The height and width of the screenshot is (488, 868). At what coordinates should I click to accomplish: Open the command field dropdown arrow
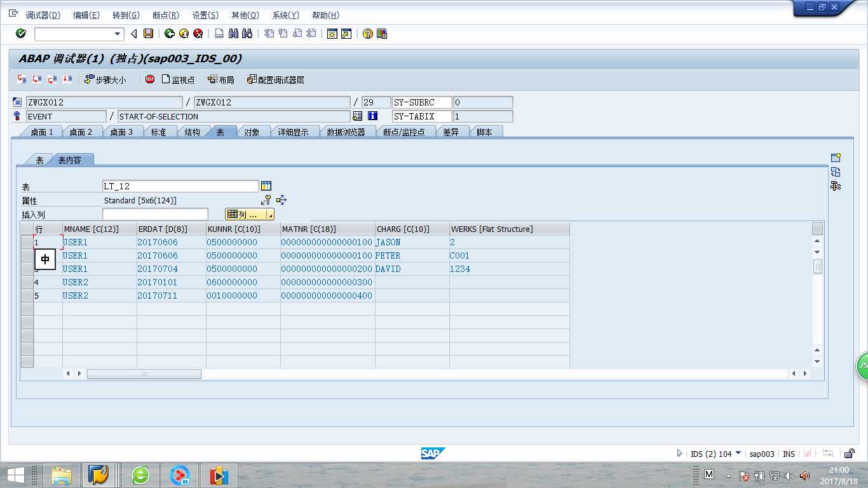tap(118, 34)
